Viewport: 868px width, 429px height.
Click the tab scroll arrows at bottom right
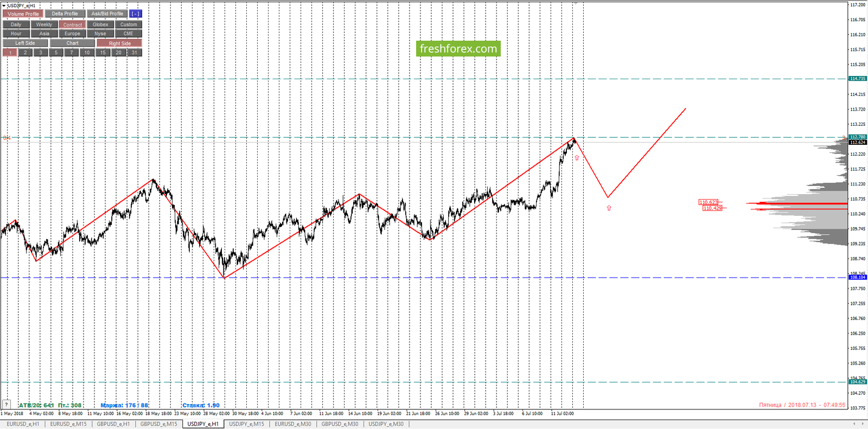[x=858, y=424]
